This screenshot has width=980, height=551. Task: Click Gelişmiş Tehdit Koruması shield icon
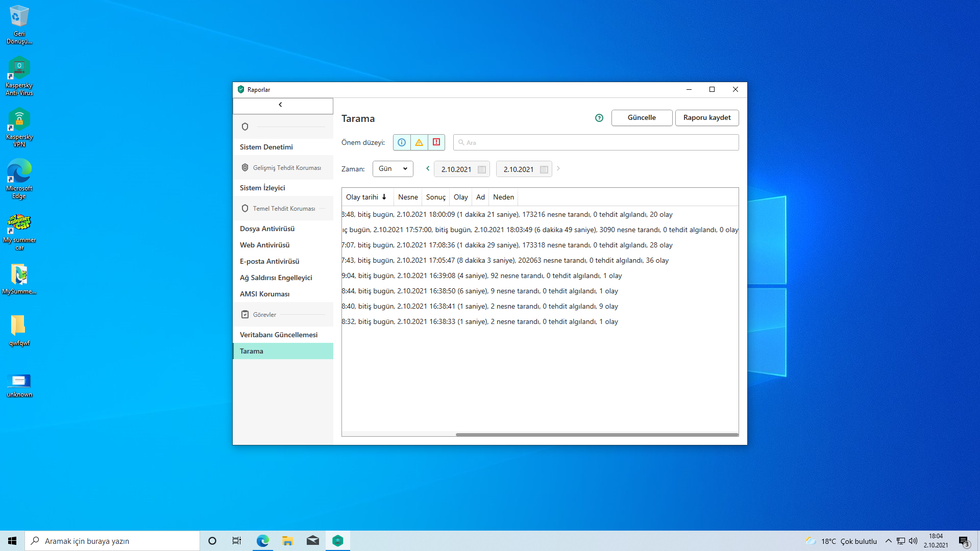[x=245, y=167]
